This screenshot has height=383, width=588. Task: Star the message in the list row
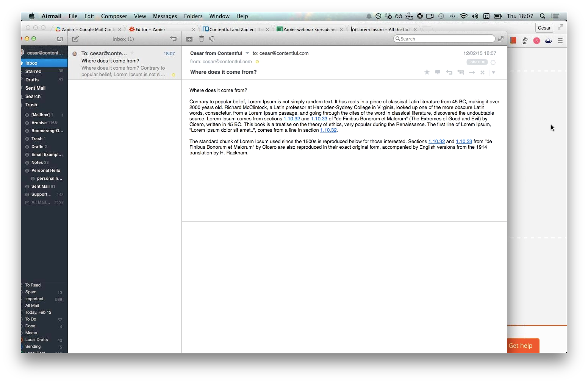pyautogui.click(x=132, y=53)
